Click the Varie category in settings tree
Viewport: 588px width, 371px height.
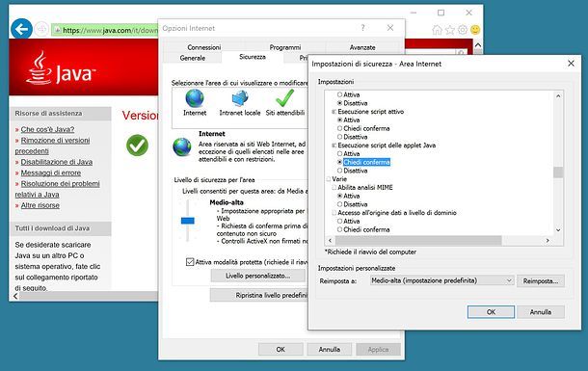point(339,179)
